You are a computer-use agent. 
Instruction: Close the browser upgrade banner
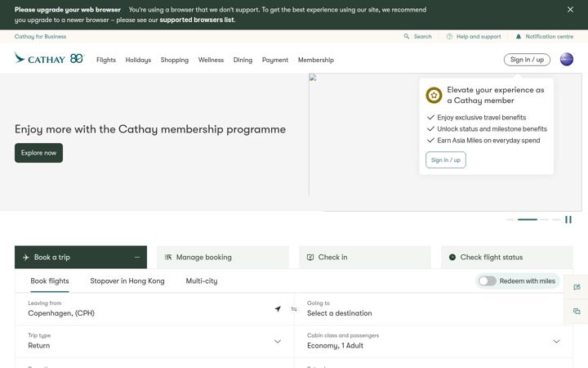(570, 9)
